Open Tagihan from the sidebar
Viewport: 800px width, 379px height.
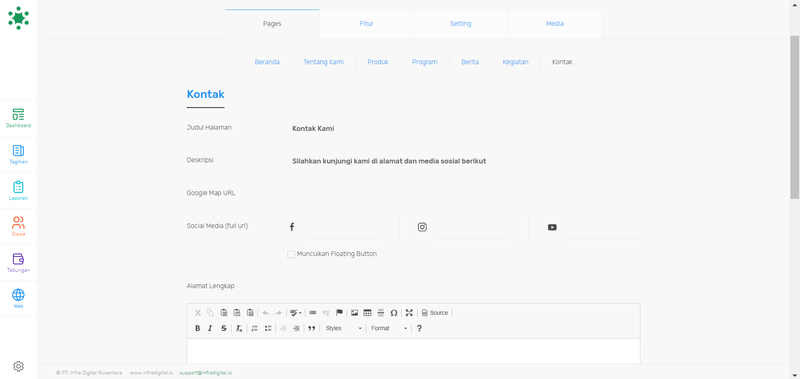(x=18, y=154)
